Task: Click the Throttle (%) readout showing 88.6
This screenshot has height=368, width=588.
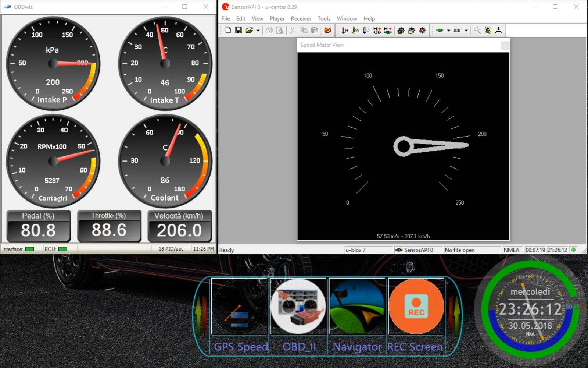Action: (109, 226)
